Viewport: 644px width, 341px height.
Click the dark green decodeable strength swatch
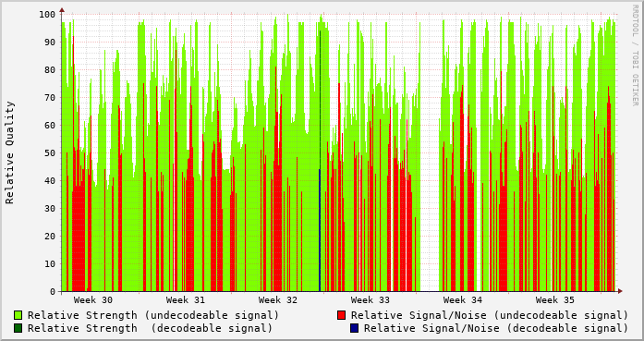(18, 328)
